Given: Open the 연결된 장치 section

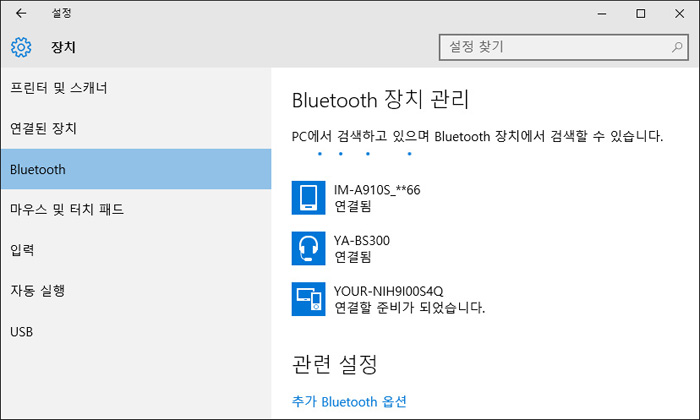Looking at the screenshot, I should point(136,129).
